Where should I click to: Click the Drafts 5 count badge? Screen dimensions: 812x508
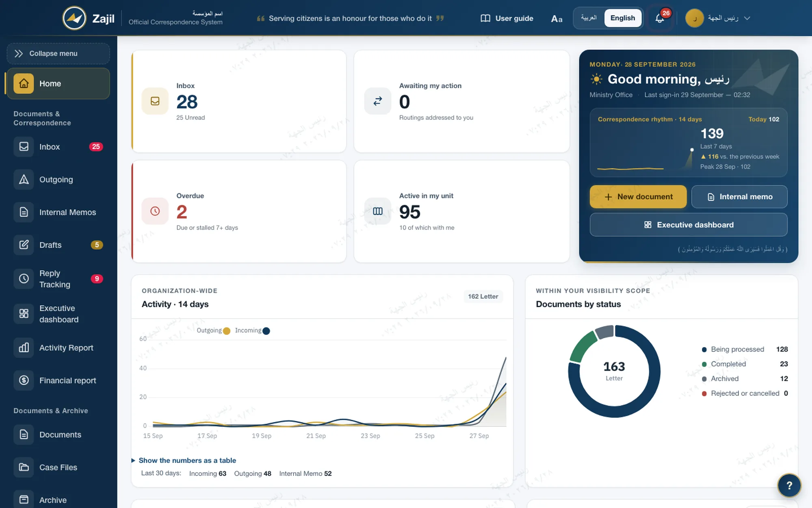pos(97,245)
